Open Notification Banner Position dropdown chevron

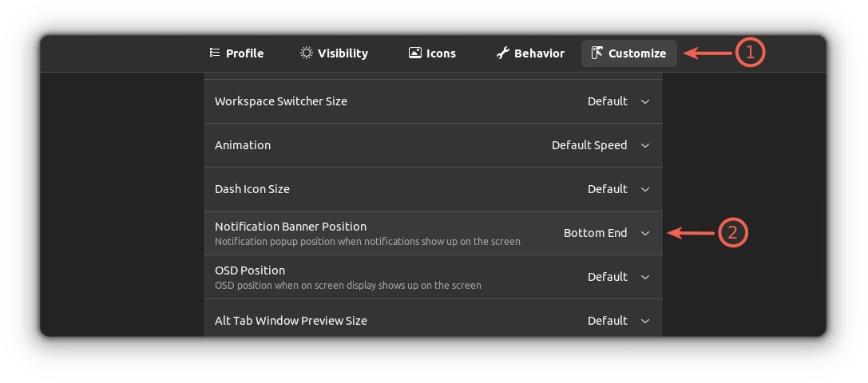(x=645, y=233)
